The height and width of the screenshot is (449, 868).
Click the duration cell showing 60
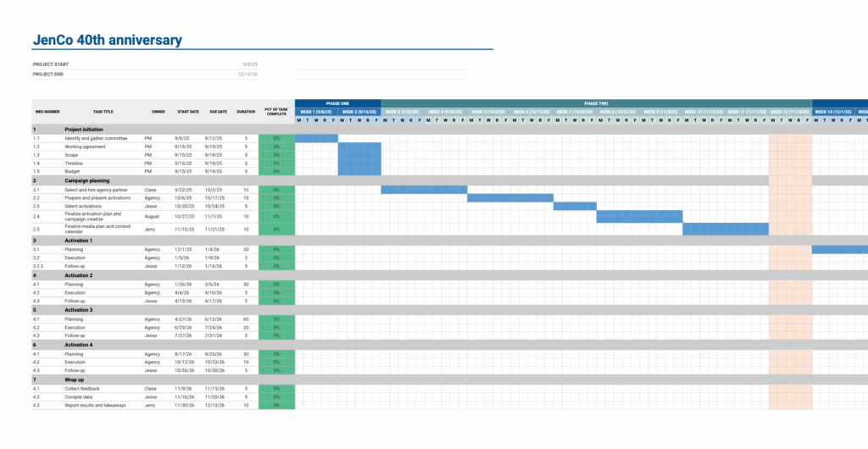(246, 319)
